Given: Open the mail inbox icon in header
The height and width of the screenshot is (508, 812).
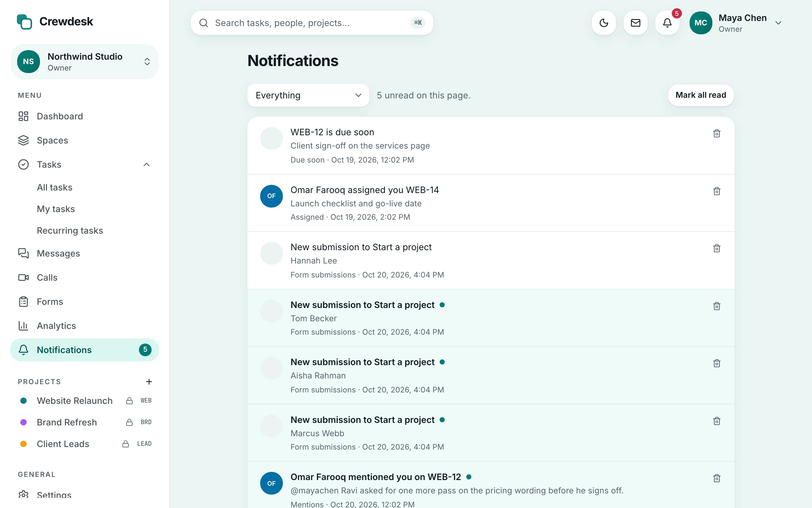Looking at the screenshot, I should pos(636,23).
